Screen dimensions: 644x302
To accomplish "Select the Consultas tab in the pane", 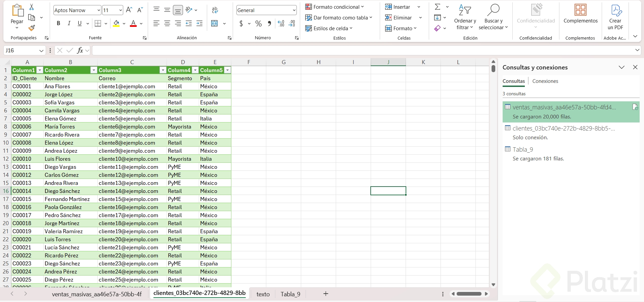I will [x=514, y=81].
